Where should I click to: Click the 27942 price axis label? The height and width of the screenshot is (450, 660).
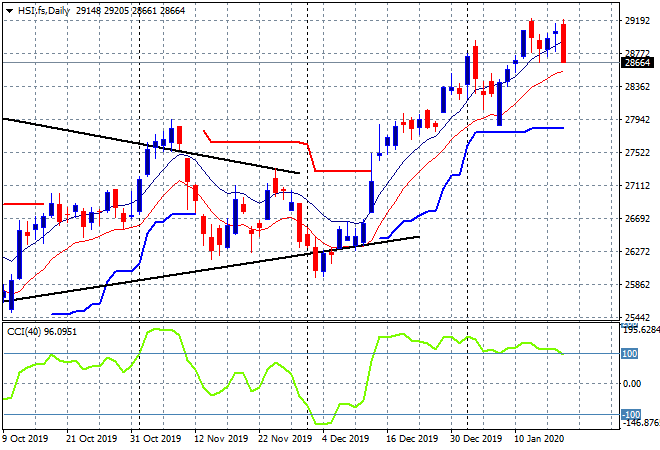pyautogui.click(x=637, y=120)
